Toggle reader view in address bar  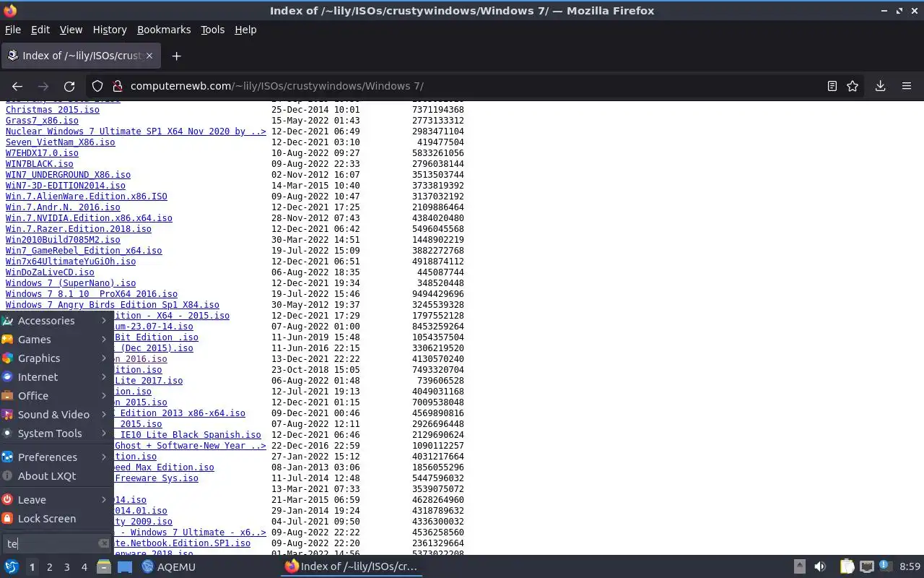click(832, 86)
